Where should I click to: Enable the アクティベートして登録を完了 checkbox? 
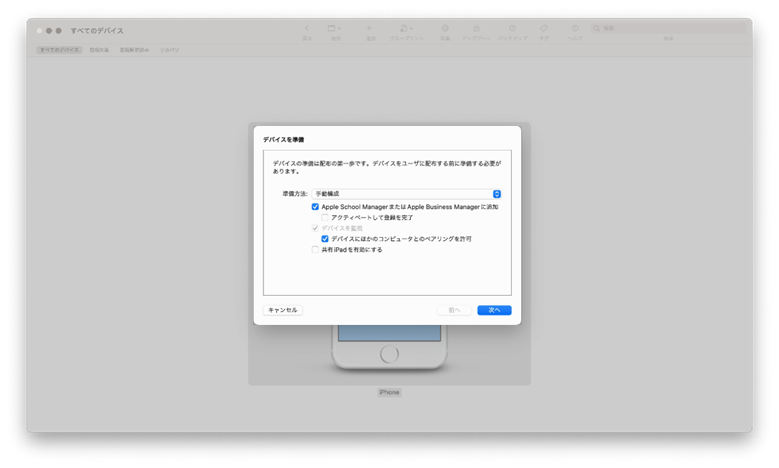(x=325, y=218)
